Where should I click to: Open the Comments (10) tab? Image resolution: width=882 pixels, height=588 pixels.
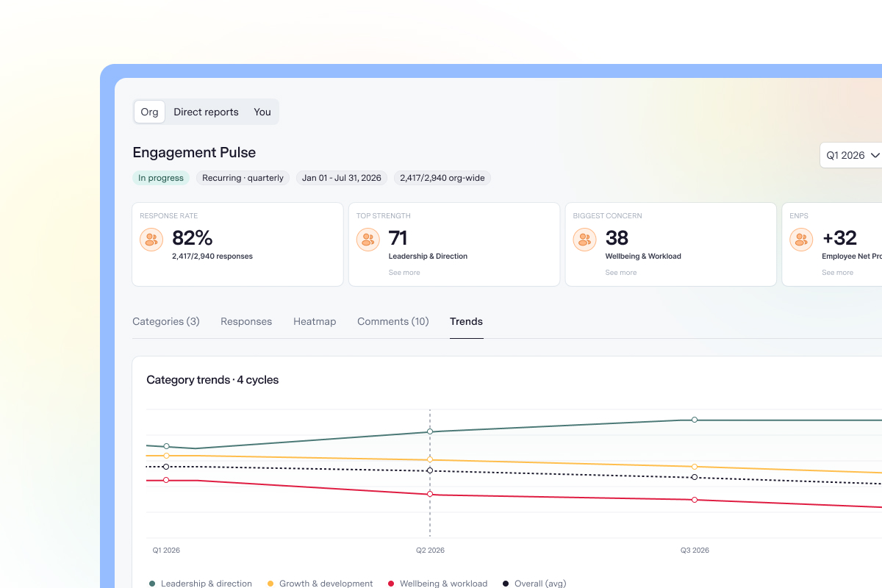(393, 322)
